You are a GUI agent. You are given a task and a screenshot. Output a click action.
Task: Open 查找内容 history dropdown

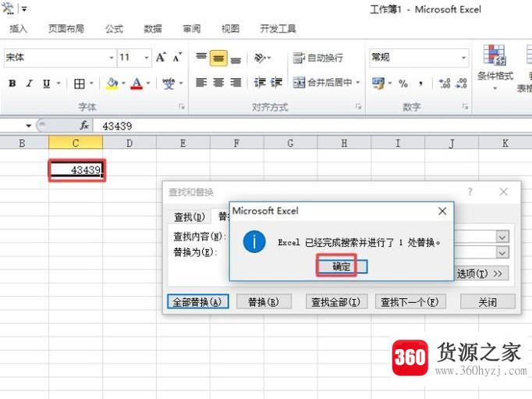[x=502, y=237]
